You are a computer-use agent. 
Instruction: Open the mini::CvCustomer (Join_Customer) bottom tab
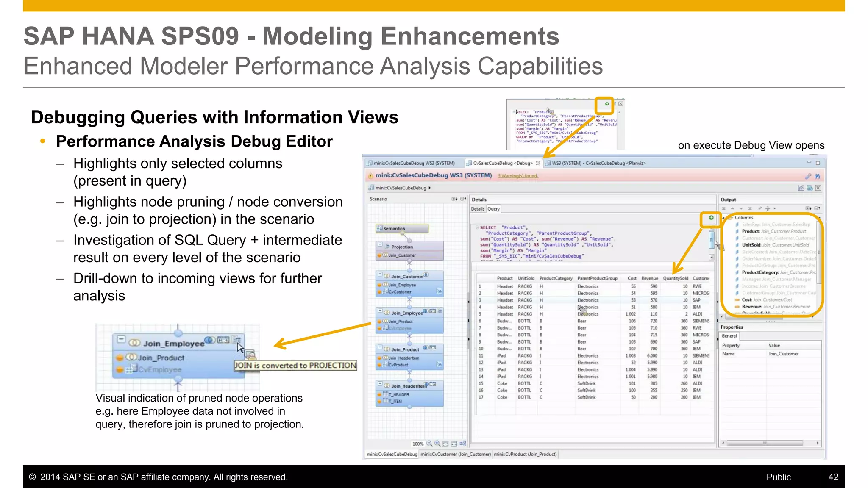point(456,454)
